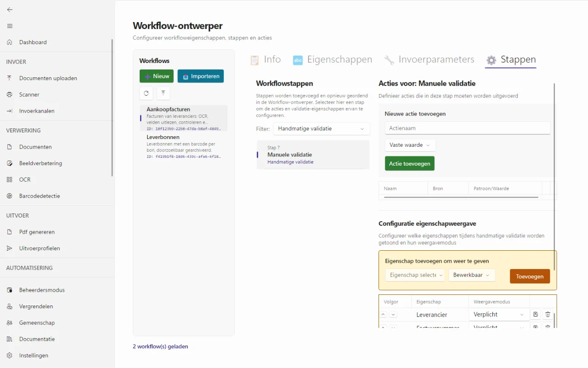Click the Vergrendelen lock icon
The image size is (588, 368).
click(x=10, y=306)
